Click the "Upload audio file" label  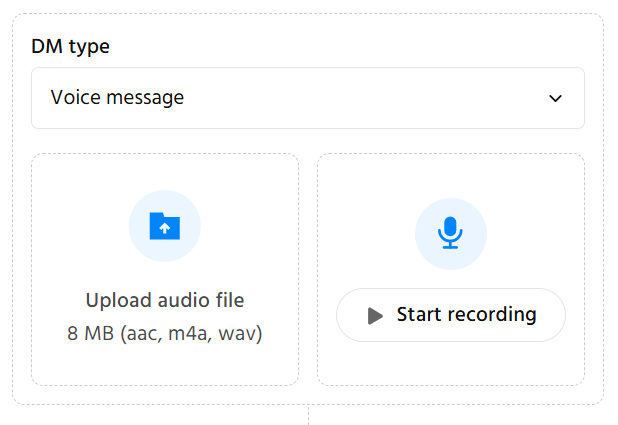[x=165, y=300]
